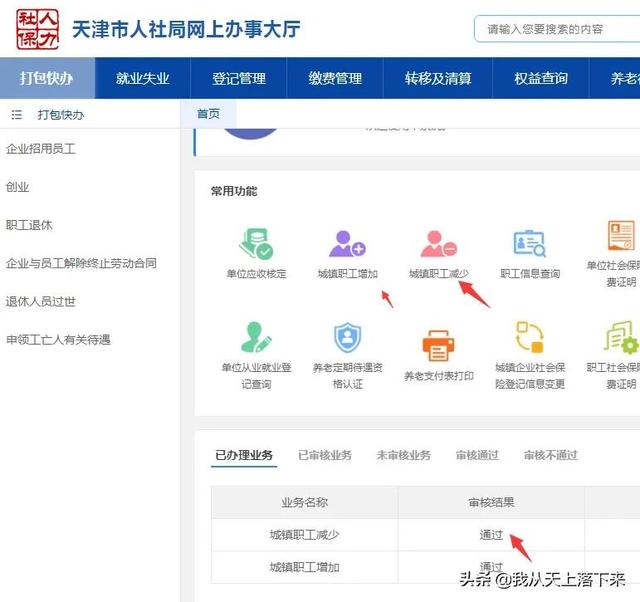Open the 养老支付表打印 printer icon
Screen dimensions: 640x602
tap(438, 345)
